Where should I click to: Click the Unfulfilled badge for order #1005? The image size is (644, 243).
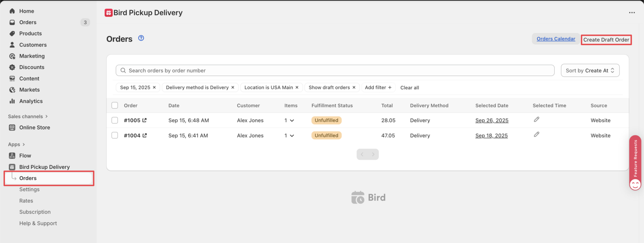[326, 120]
